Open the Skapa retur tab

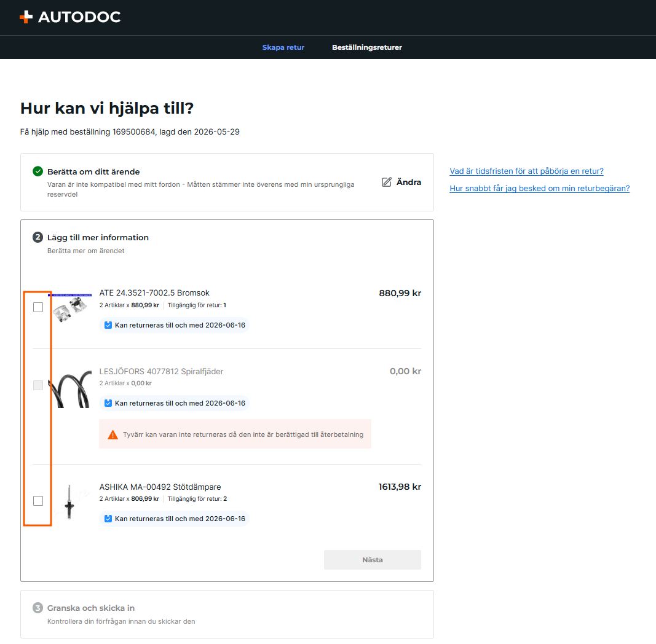pyautogui.click(x=283, y=47)
